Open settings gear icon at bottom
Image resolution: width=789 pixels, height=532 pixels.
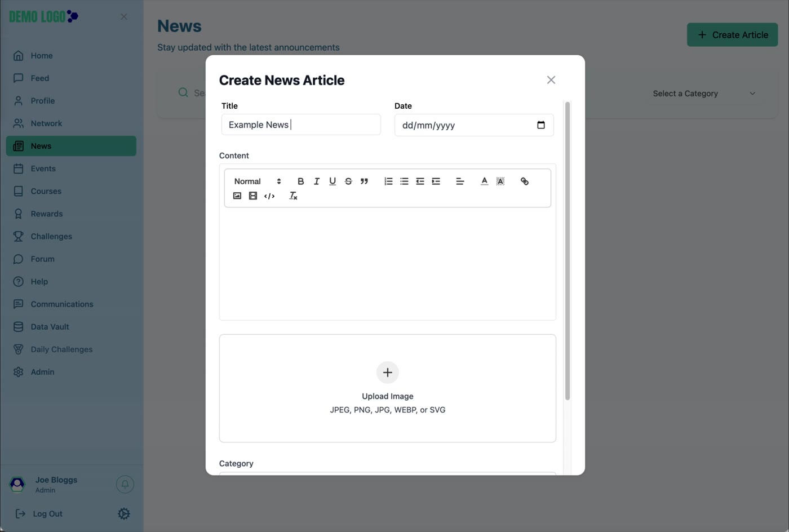(x=124, y=514)
